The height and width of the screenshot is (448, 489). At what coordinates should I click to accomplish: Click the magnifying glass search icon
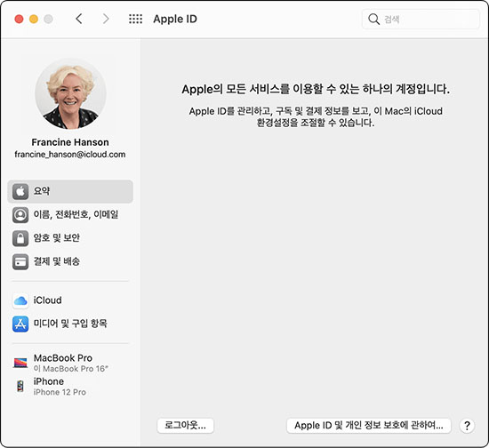[x=373, y=19]
